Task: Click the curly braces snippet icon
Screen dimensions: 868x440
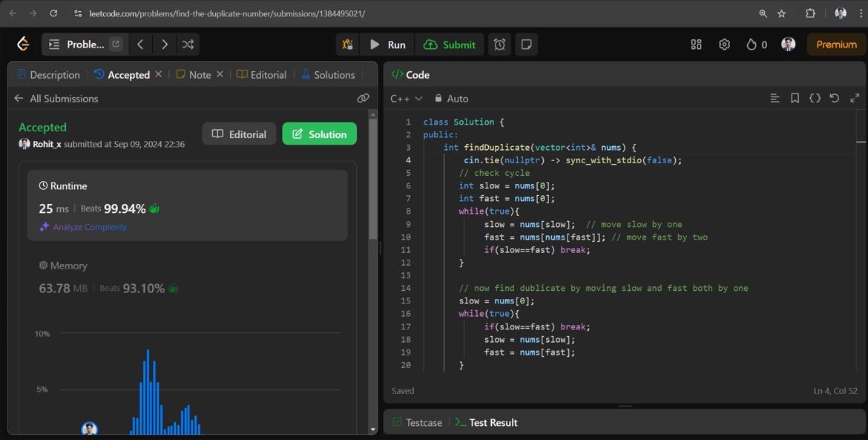Action: pyautogui.click(x=815, y=99)
